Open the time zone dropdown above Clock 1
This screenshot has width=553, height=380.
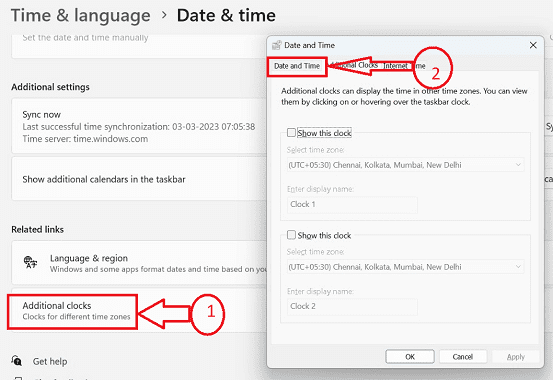406,165
